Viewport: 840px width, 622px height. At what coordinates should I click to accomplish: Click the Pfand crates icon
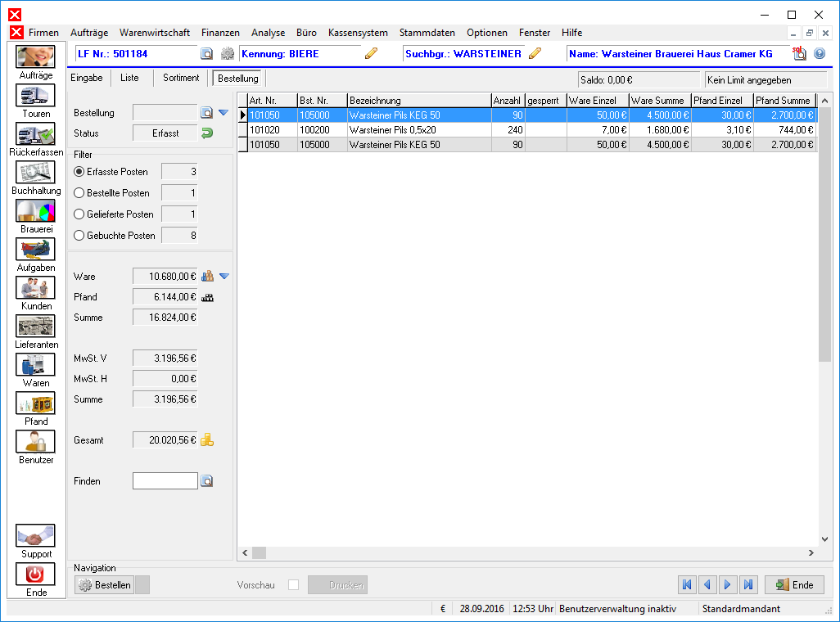207,297
